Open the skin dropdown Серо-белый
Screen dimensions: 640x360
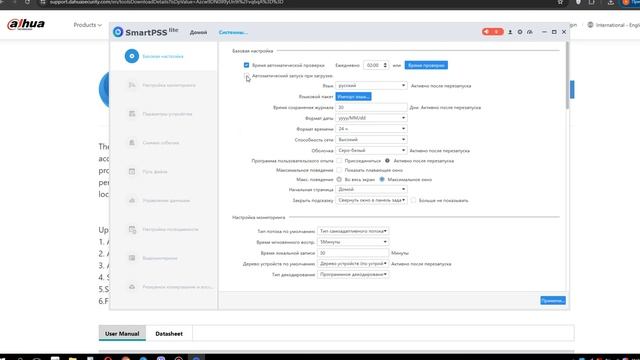click(x=371, y=150)
